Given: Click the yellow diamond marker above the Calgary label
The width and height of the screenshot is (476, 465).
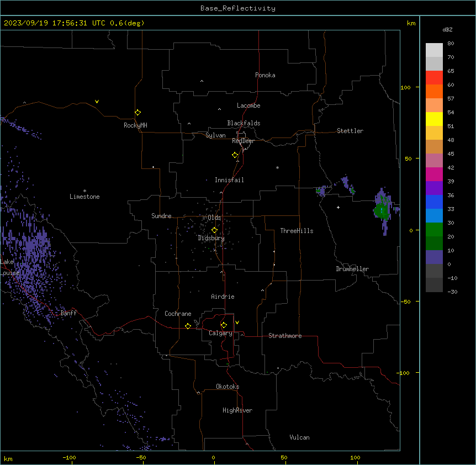Looking at the screenshot, I should tap(224, 325).
